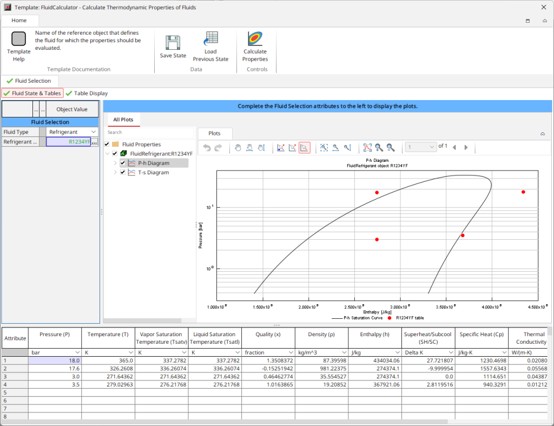Click the next page arrow in plot toolbar
This screenshot has height=426, width=554.
[x=466, y=147]
